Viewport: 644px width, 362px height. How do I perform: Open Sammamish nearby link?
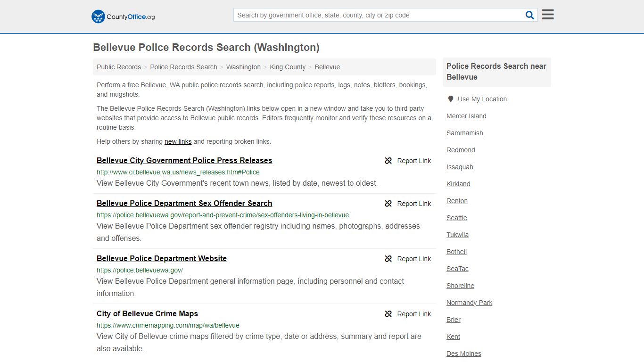point(465,133)
